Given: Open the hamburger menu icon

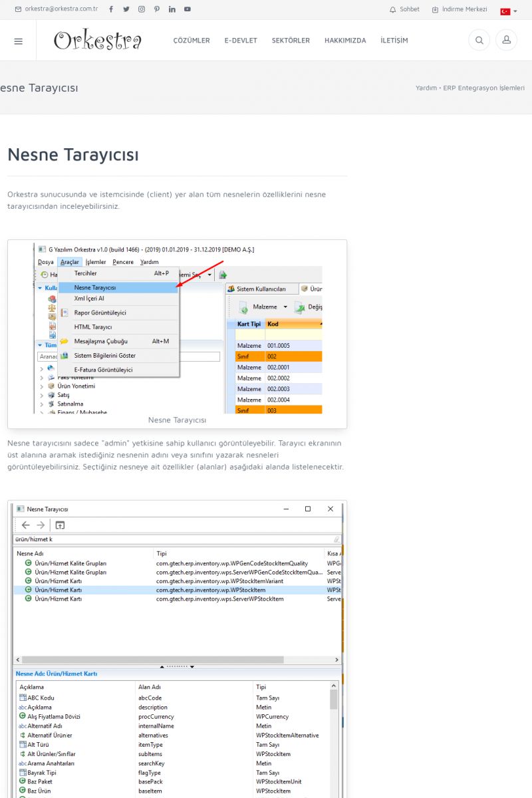Looking at the screenshot, I should pyautogui.click(x=18, y=41).
